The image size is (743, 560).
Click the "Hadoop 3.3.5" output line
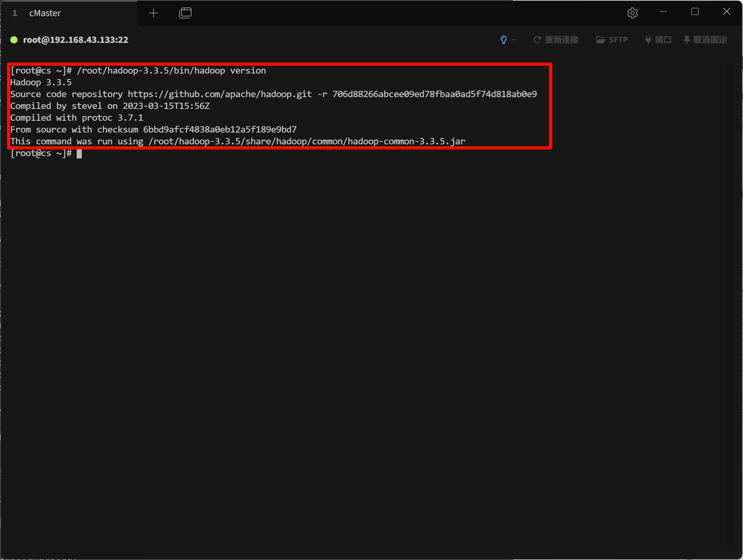(x=41, y=83)
